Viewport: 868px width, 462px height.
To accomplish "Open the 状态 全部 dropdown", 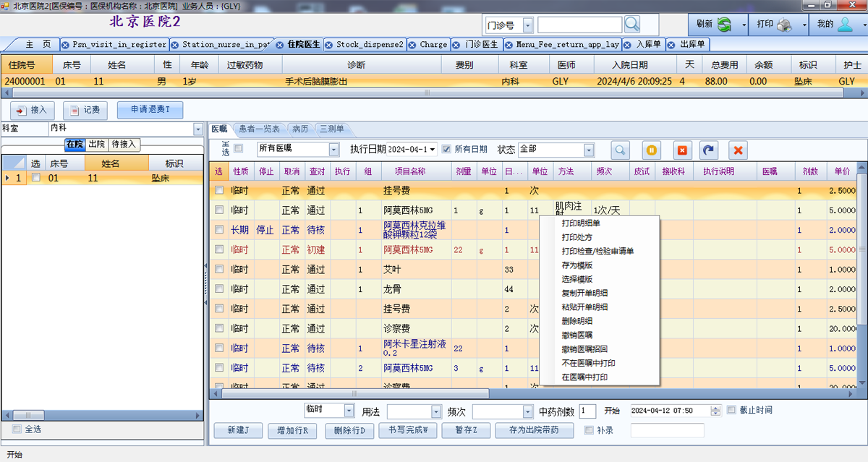I will tap(589, 150).
